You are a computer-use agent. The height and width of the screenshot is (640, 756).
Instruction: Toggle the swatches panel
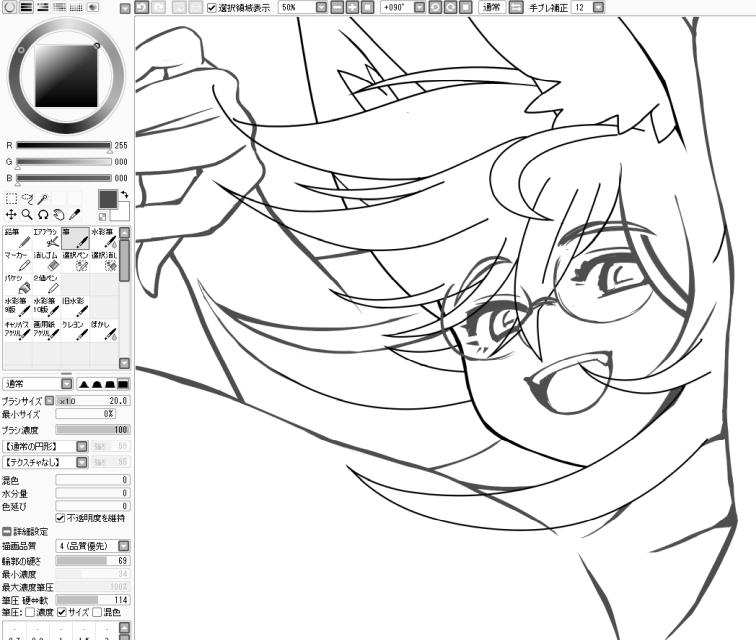pos(76,7)
